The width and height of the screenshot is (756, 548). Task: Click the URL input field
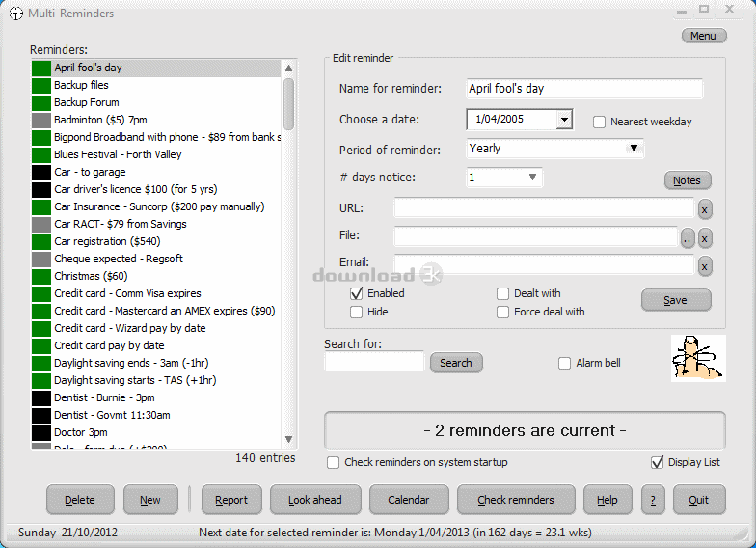point(544,208)
